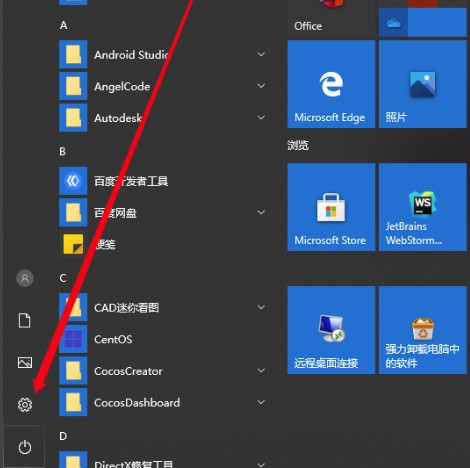
Task: Expand the Autodesk folder chevron
Action: 261,117
